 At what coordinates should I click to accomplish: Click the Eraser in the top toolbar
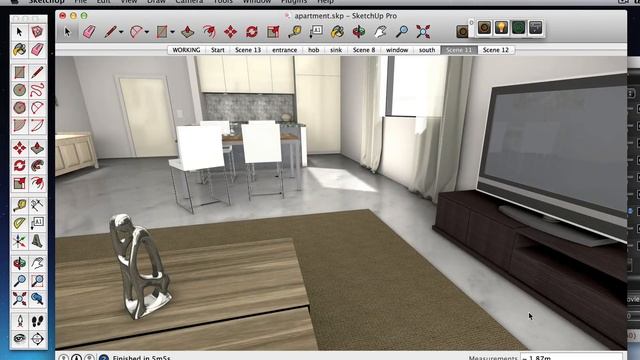point(89,32)
